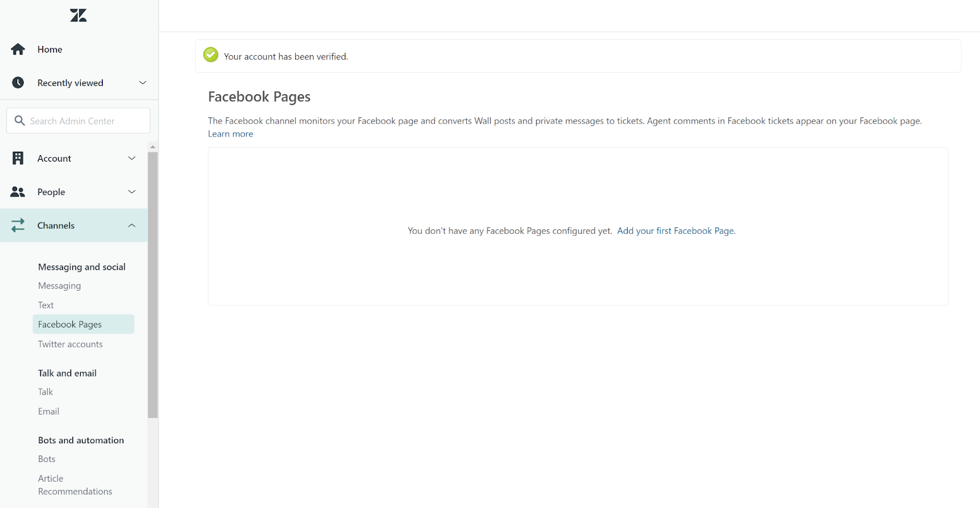
Task: Click the People group icon
Action: 18,192
